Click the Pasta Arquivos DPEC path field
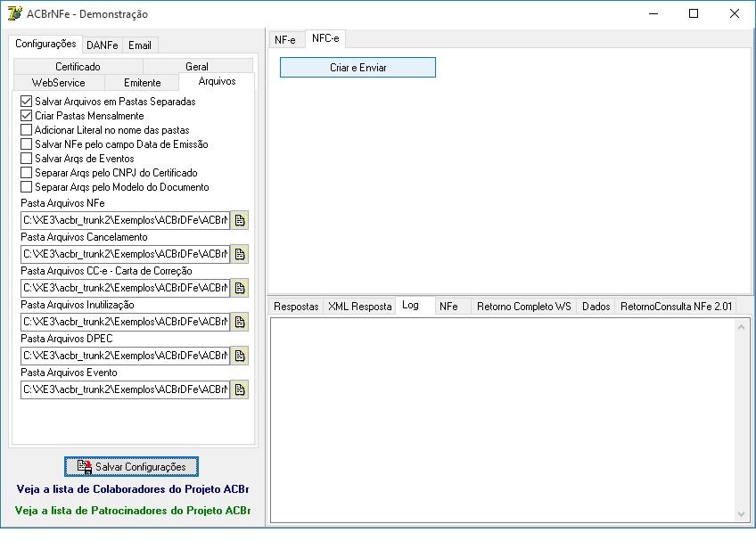Screen dimensions: 756x549 point(126,356)
